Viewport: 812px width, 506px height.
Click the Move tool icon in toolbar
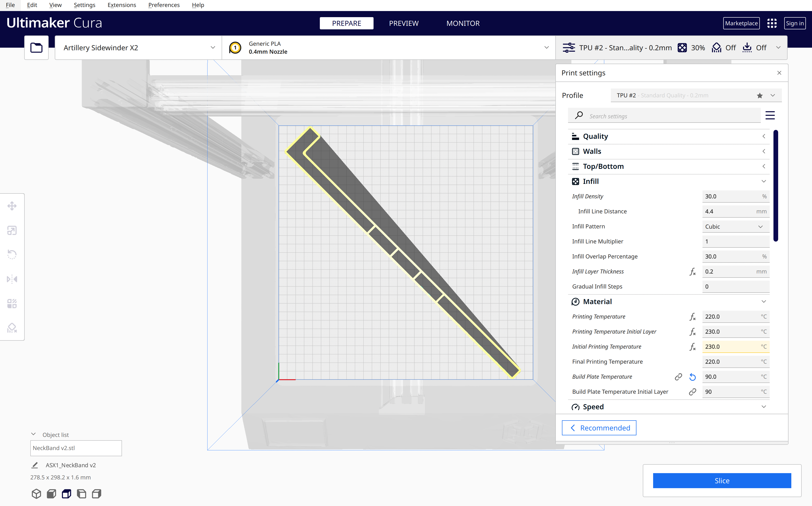(x=12, y=205)
